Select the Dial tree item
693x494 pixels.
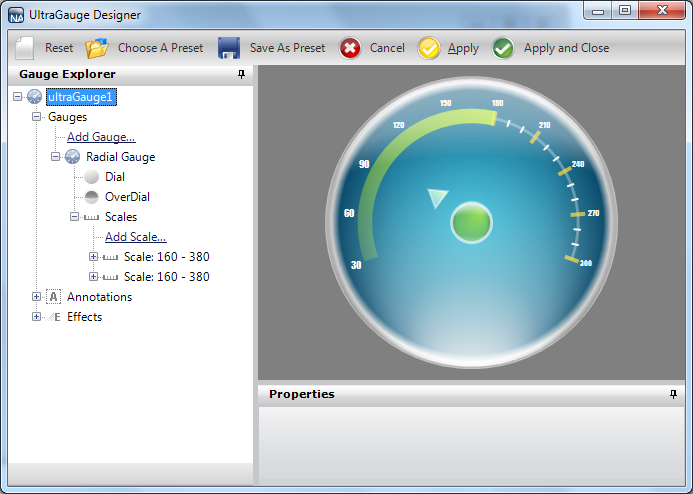[114, 177]
